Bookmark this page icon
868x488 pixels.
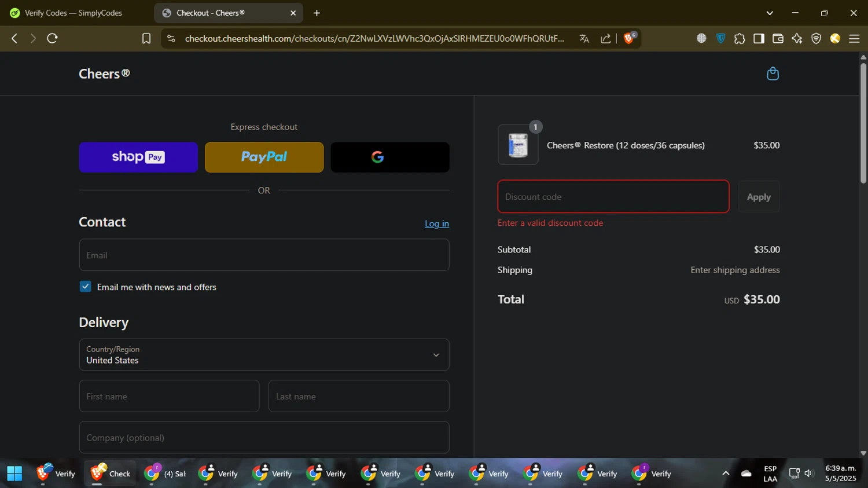pyautogui.click(x=146, y=38)
